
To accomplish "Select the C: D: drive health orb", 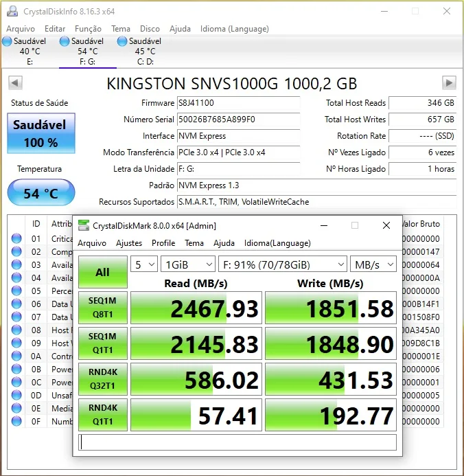I will tap(122, 41).
